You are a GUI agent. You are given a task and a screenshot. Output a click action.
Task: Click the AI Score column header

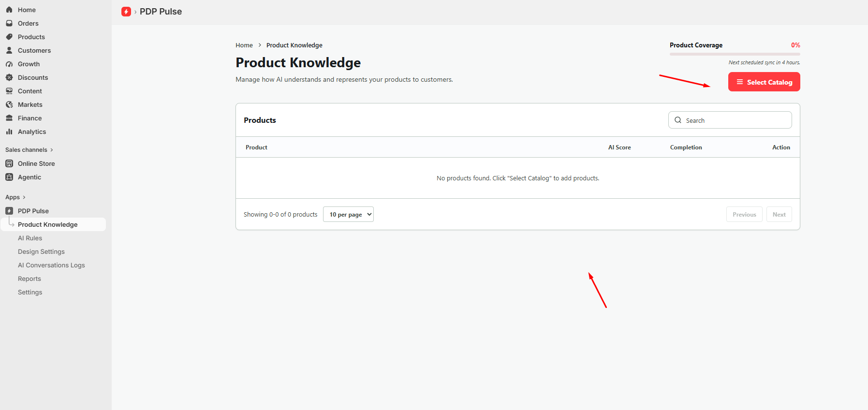click(619, 147)
